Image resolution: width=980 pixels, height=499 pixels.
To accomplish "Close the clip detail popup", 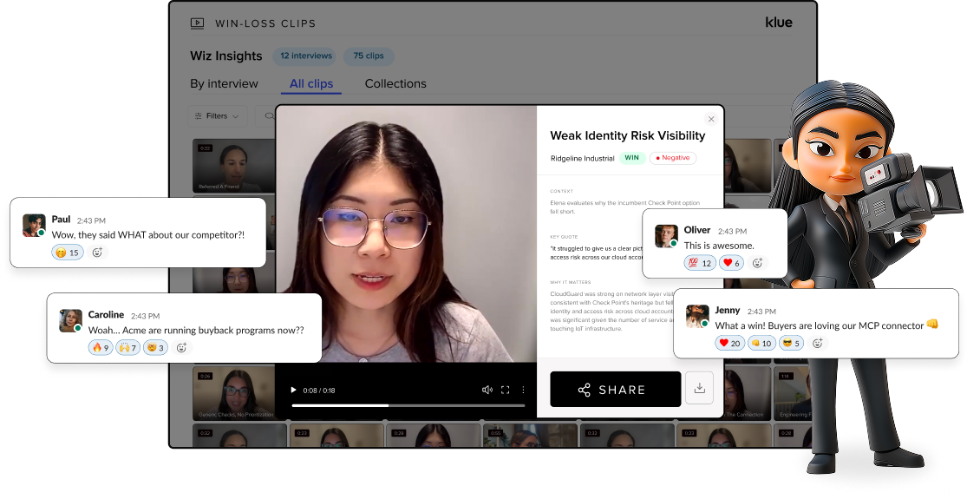I will (711, 119).
